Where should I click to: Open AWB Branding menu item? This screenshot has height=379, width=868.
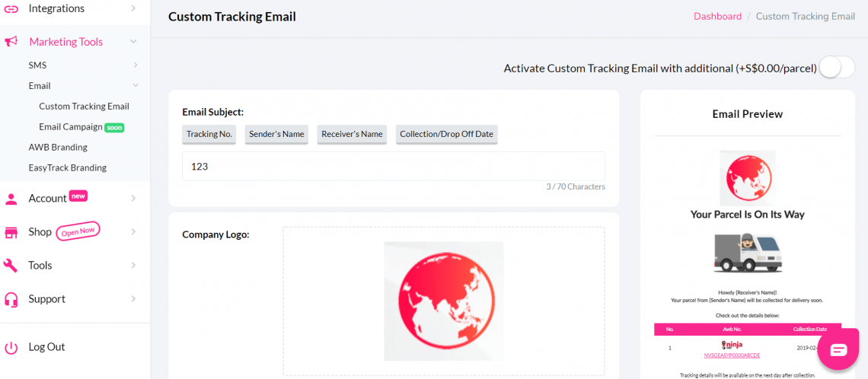(x=58, y=148)
